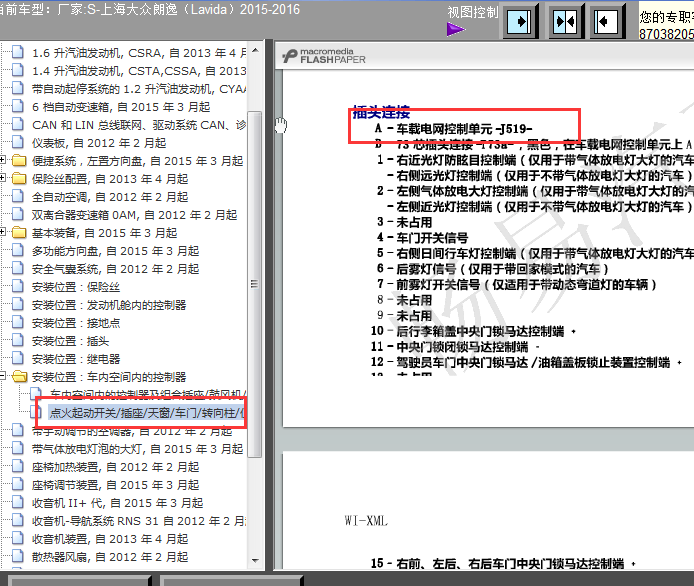Click the center-split view control button
694x586 pixels.
pyautogui.click(x=565, y=21)
